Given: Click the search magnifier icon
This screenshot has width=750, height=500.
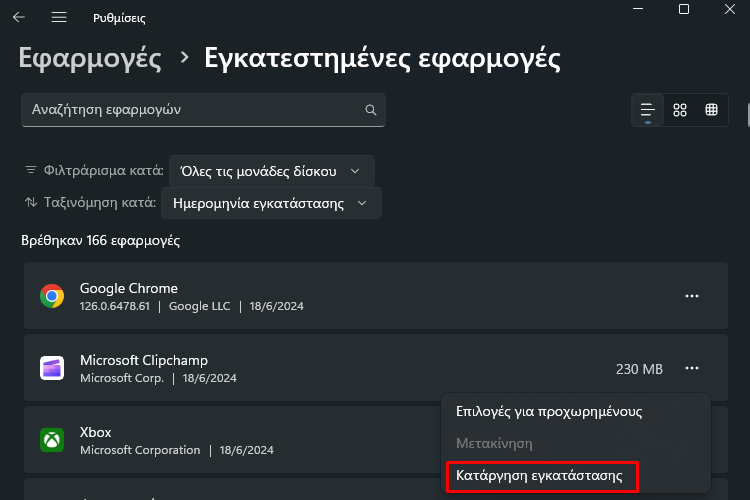Looking at the screenshot, I should tap(371, 110).
